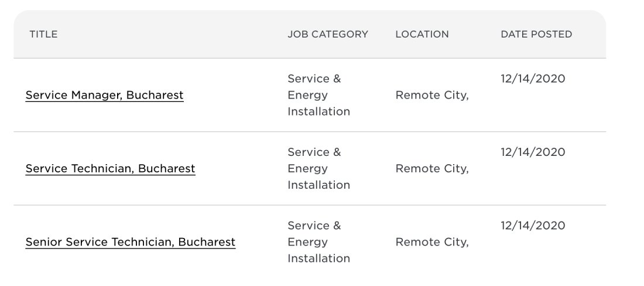Click the Service Manager posting date 12/14/2020
This screenshot has height=286, width=644.
[533, 79]
